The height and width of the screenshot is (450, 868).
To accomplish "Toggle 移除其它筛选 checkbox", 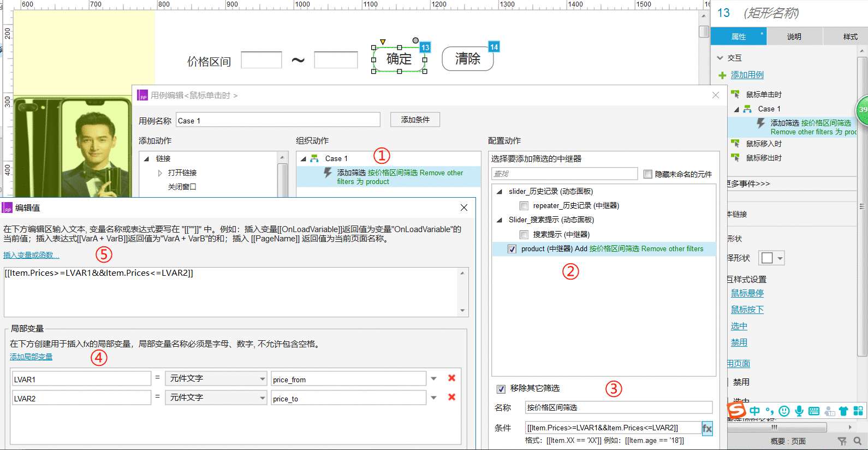I will pos(501,389).
